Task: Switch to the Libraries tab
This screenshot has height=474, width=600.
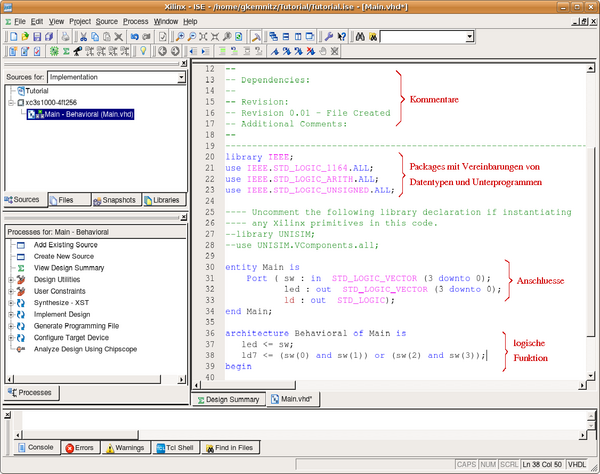Action: click(164, 200)
